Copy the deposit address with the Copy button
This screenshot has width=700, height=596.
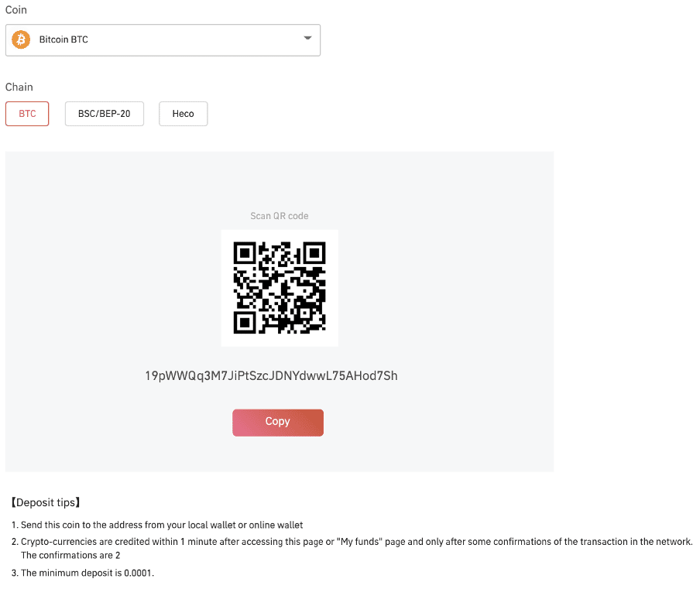[278, 423]
